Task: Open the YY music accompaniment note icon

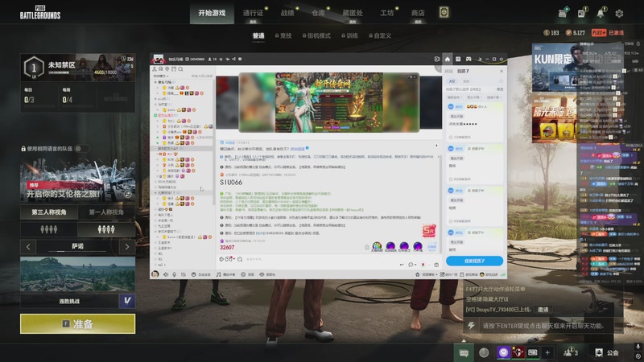Action: (x=218, y=274)
